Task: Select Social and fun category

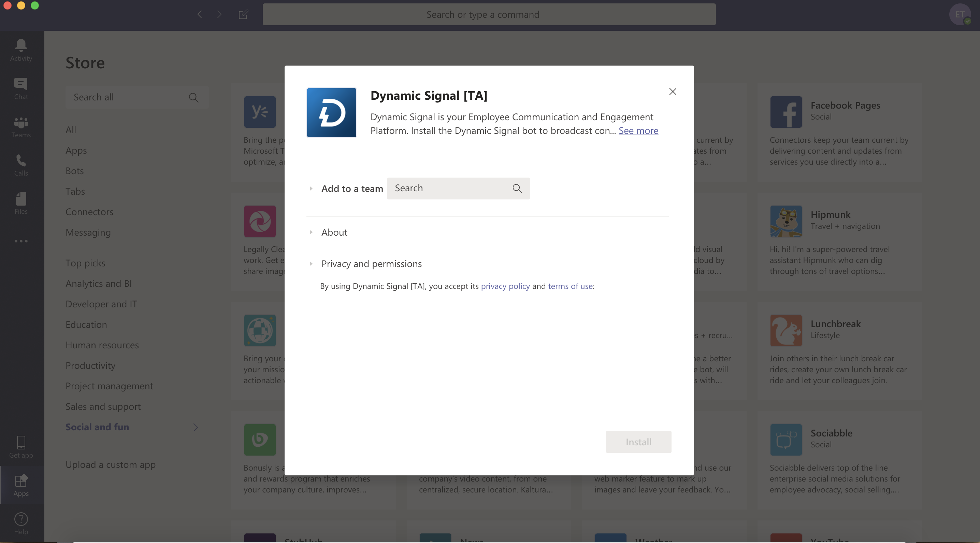Action: (97, 427)
